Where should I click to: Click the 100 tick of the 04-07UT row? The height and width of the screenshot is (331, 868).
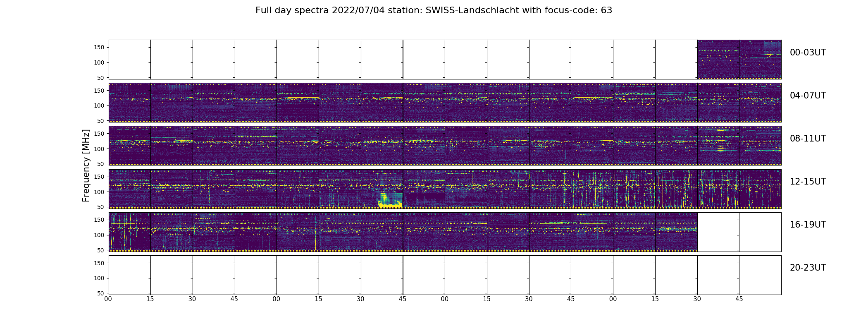click(x=99, y=106)
